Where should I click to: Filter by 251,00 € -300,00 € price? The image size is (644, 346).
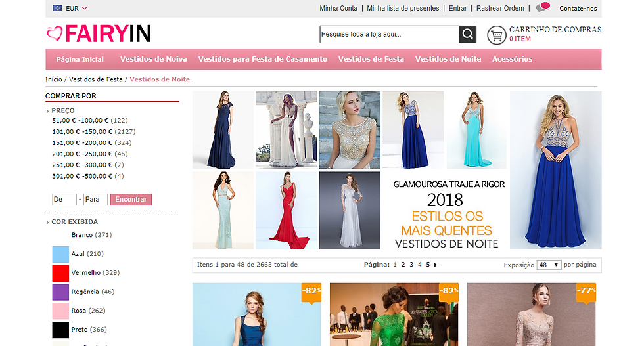(x=88, y=165)
